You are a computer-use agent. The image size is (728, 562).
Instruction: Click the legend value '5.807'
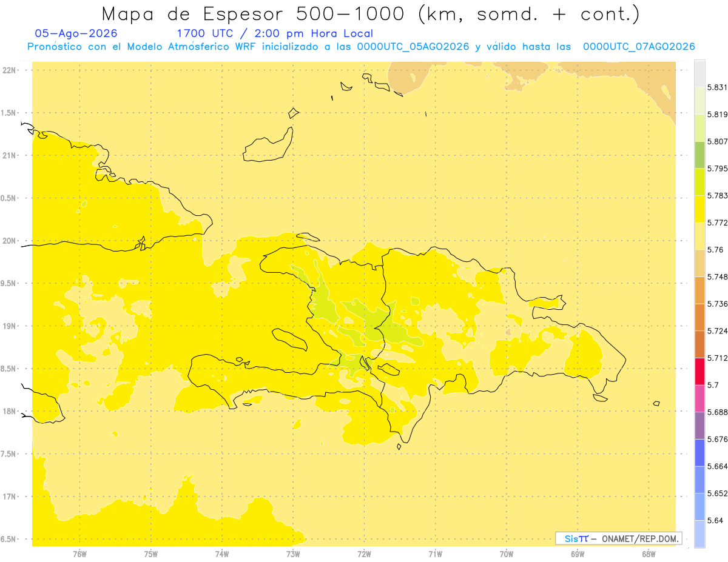717,141
